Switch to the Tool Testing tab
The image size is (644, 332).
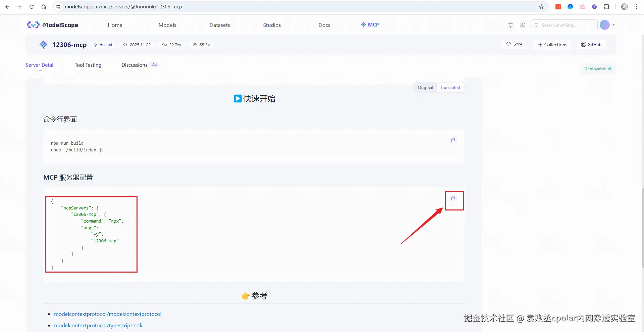[x=88, y=65]
